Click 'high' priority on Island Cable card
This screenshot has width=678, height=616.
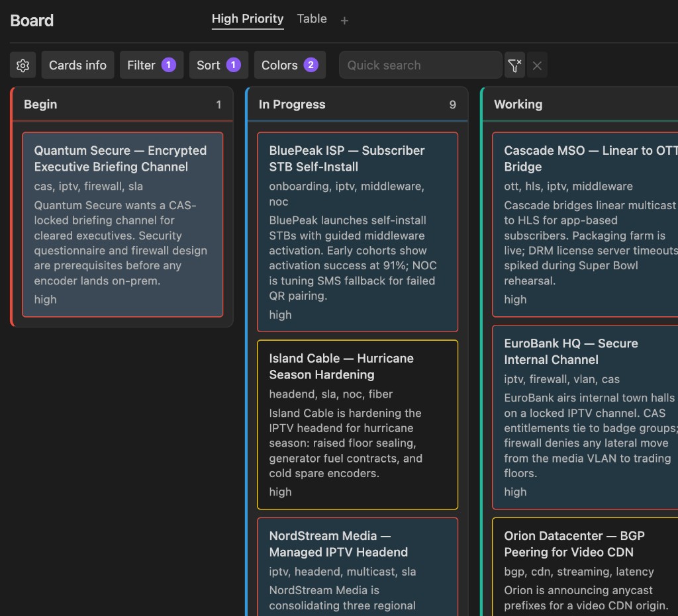pyautogui.click(x=280, y=492)
